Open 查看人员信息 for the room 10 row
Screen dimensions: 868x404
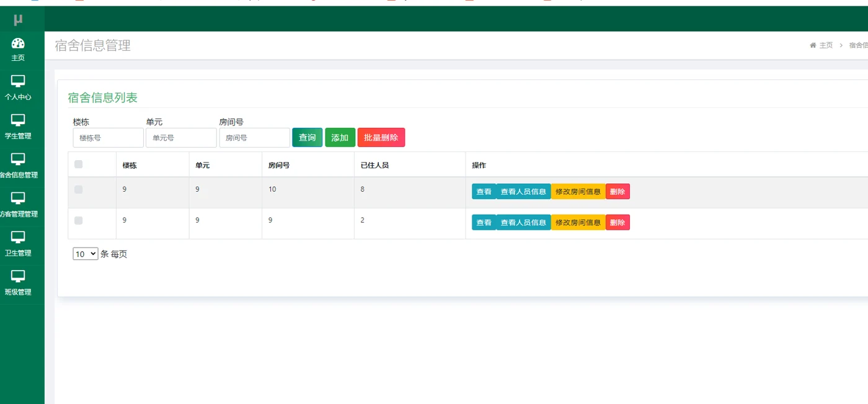(523, 192)
